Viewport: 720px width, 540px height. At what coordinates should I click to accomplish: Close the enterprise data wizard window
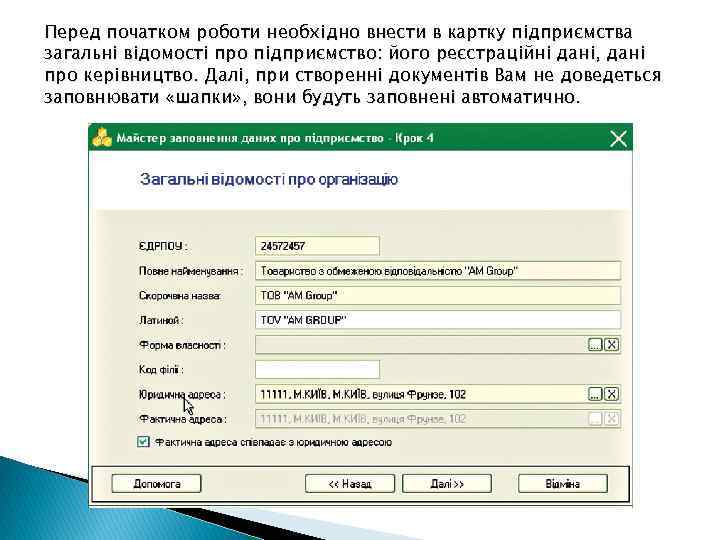618,138
